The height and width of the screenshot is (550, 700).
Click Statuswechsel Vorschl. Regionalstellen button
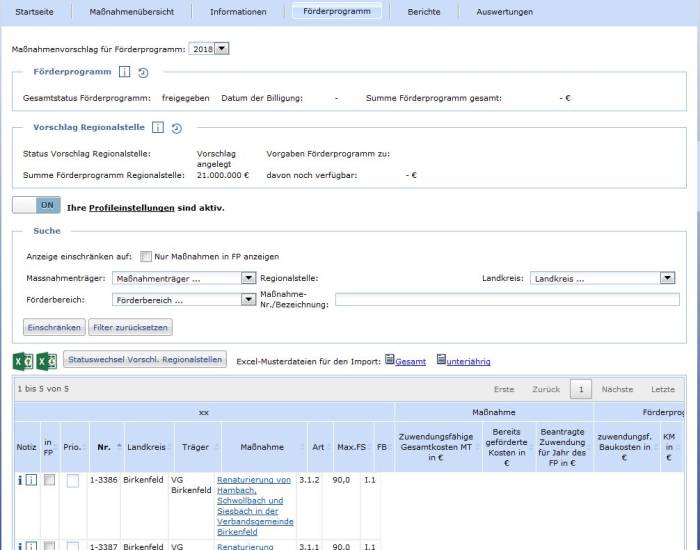pyautogui.click(x=145, y=359)
